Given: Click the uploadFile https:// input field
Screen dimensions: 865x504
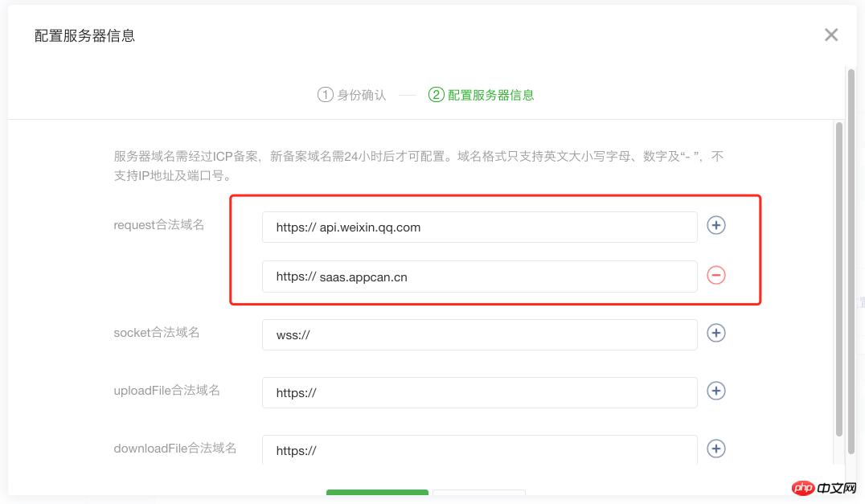Looking at the screenshot, I should tap(479, 393).
